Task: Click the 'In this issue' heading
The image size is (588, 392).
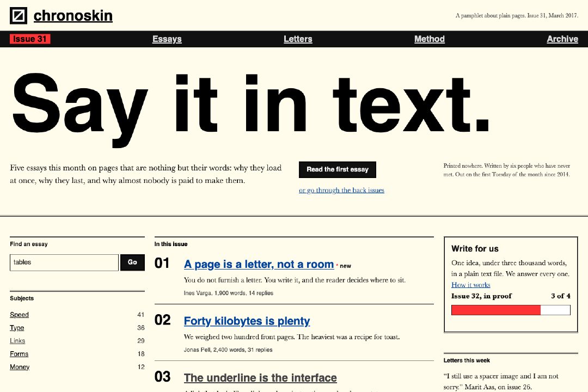Action: (170, 244)
